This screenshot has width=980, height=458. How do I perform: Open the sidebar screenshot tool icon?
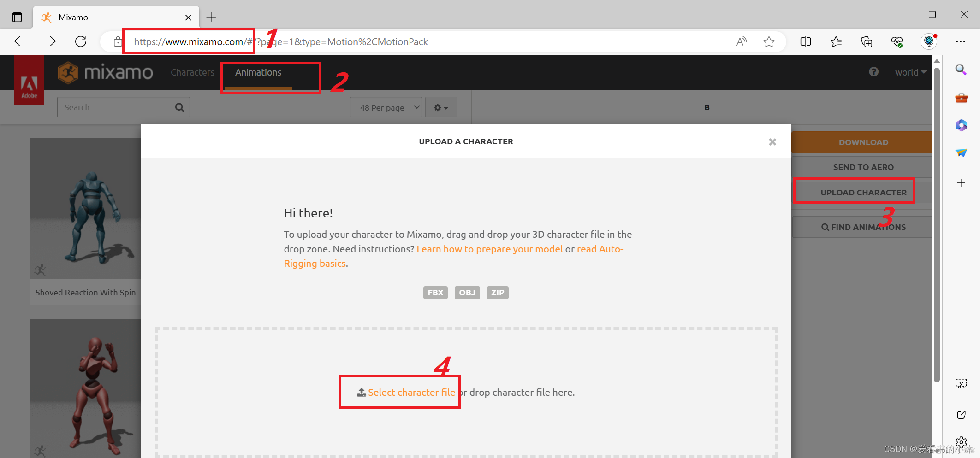point(961,383)
